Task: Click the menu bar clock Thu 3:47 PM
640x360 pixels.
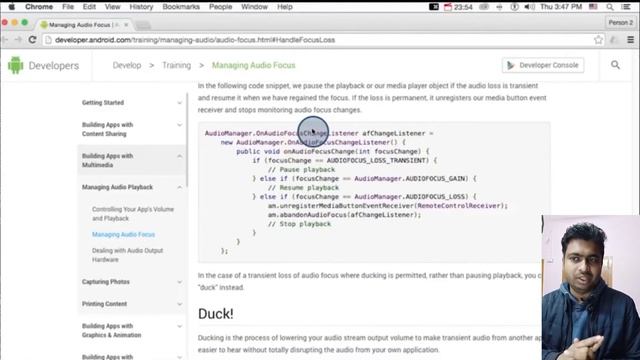Action: tap(561, 7)
